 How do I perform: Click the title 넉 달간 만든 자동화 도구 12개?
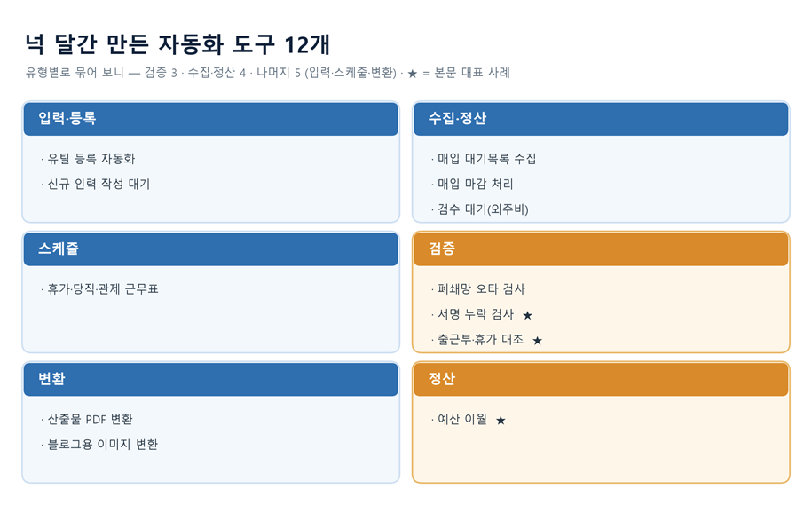pos(177,44)
